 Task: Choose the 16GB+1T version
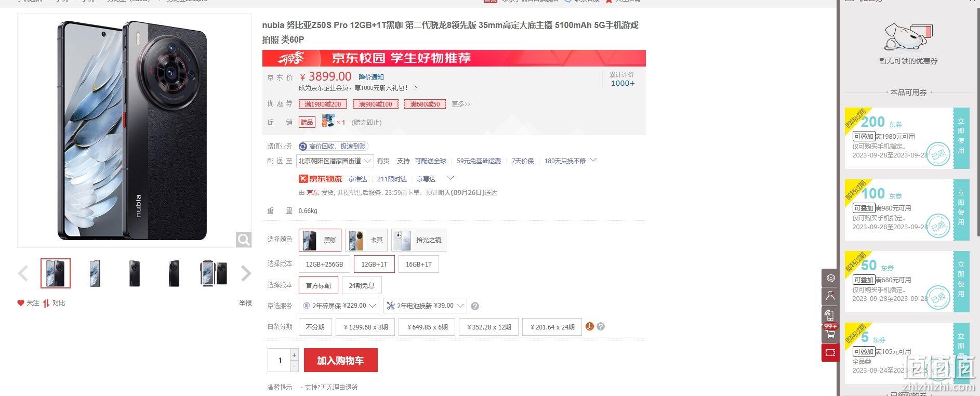pos(419,264)
